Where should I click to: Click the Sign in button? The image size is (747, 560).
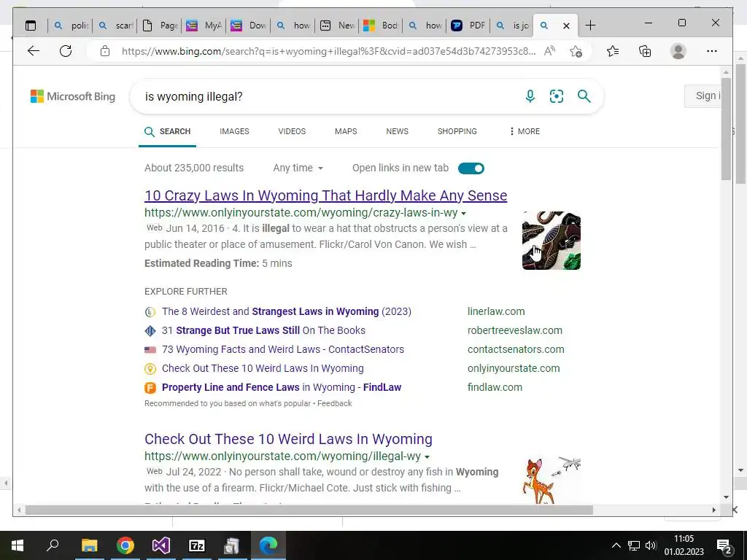[704, 96]
